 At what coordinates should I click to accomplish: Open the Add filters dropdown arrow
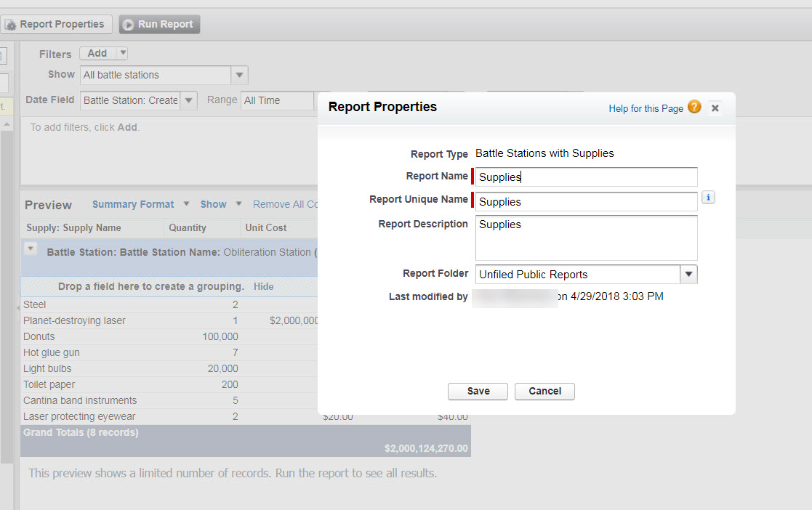pyautogui.click(x=121, y=53)
